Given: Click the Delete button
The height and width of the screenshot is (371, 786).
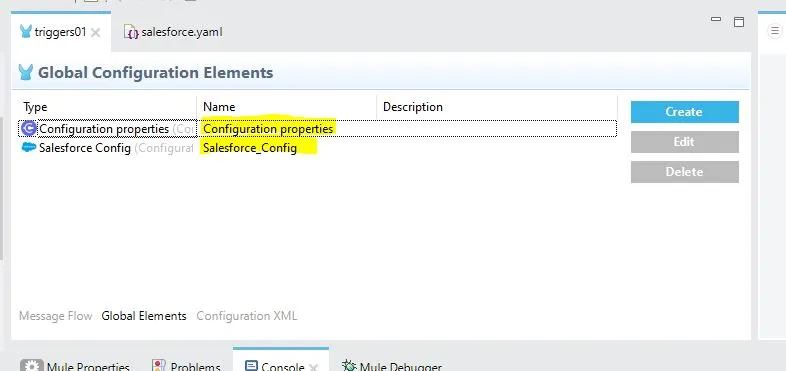Looking at the screenshot, I should [685, 172].
